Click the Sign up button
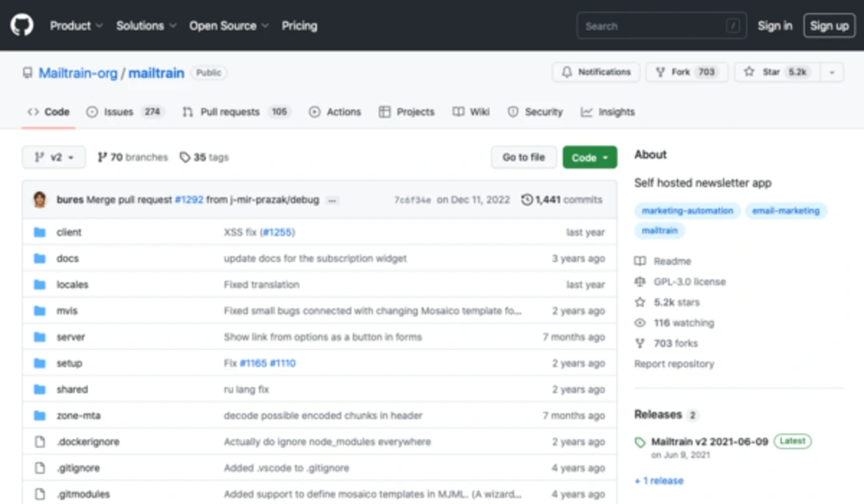This screenshot has width=864, height=504. tap(830, 26)
